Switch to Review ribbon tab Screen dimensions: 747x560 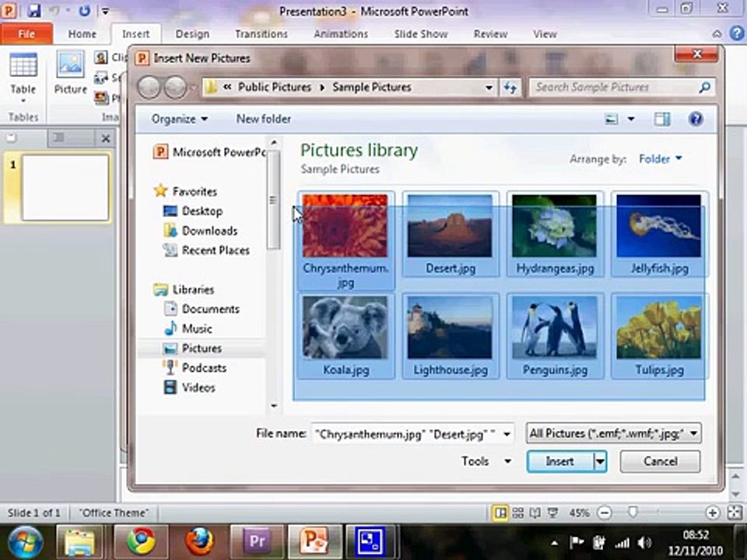pyautogui.click(x=490, y=33)
